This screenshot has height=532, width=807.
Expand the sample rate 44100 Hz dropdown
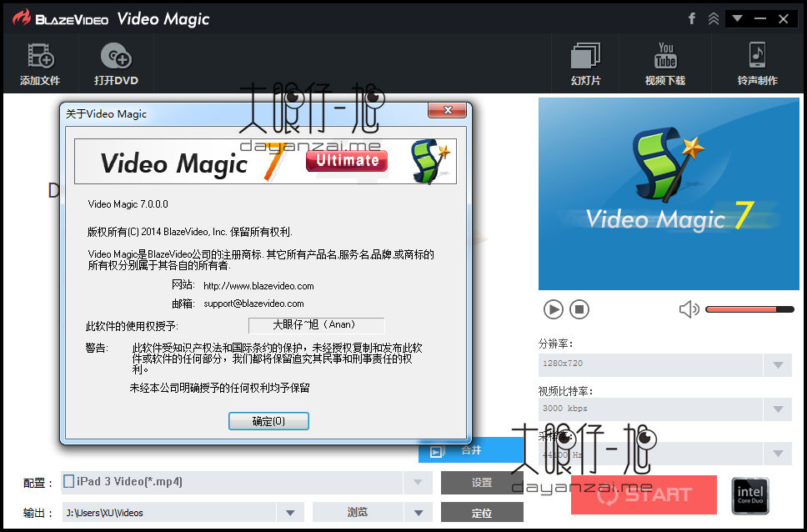coord(778,454)
